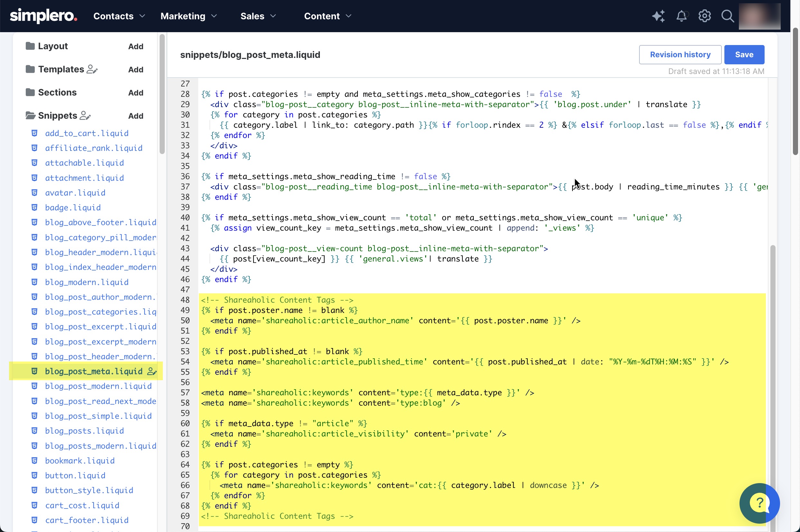Expand the Marketing dropdown menu
The width and height of the screenshot is (800, 532).
coord(189,16)
